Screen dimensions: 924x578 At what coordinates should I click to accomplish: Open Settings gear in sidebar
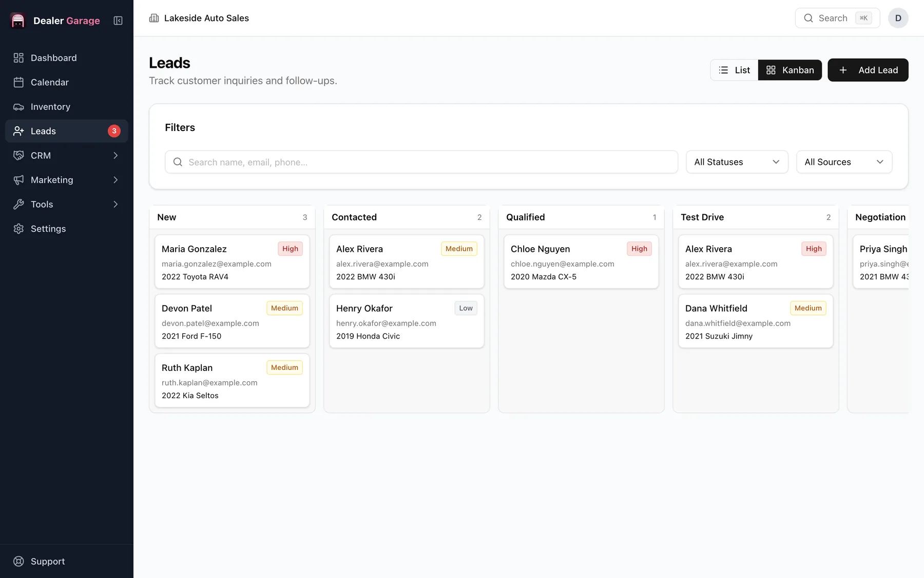point(18,229)
